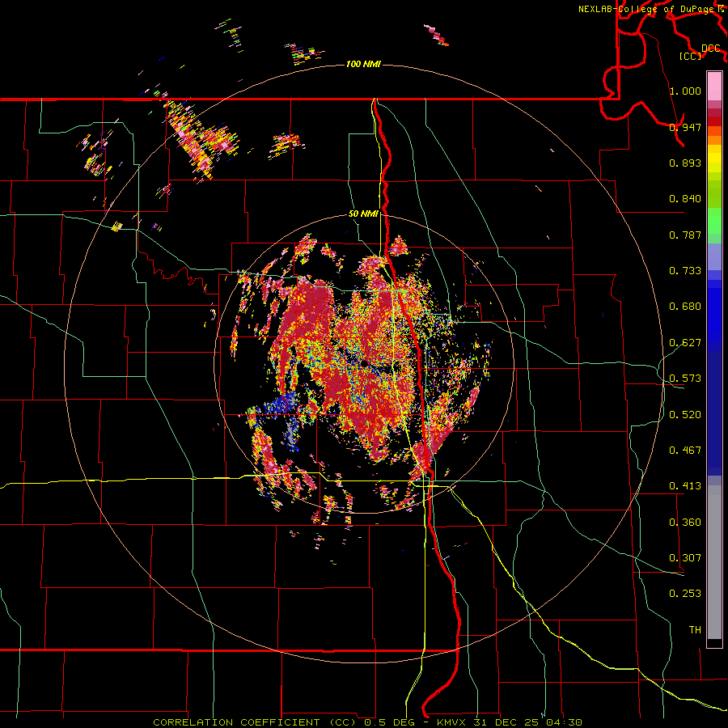Click the 0.787 scale value
Screen dimensions: 728x728
pos(685,235)
